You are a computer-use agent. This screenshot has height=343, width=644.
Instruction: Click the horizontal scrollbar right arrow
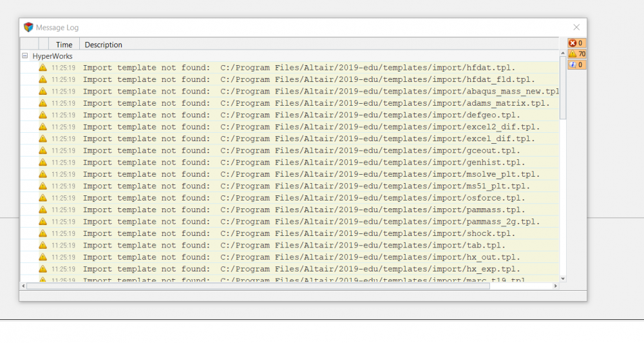[554, 286]
